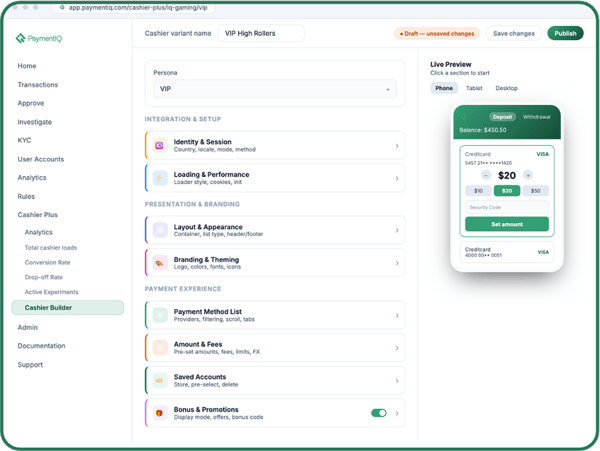Expand the Saved Accounts chevron

point(397,381)
